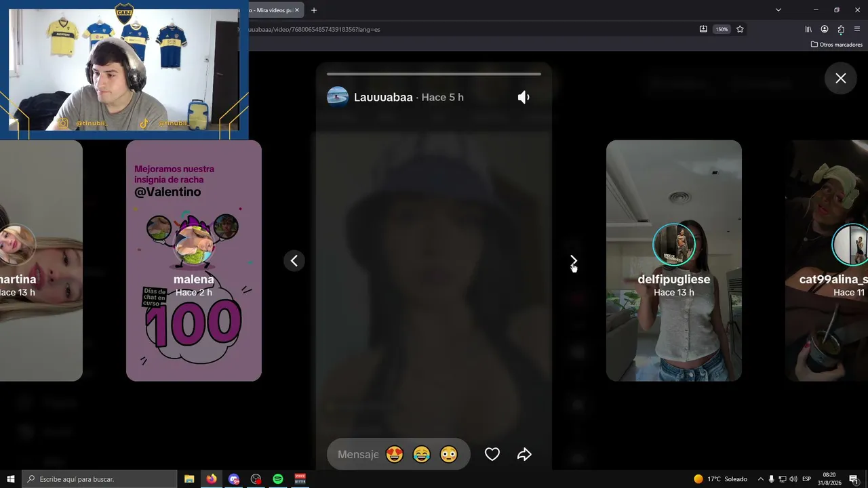Open Lauuuabaa's profile picture
This screenshot has height=488, width=868.
(x=338, y=98)
